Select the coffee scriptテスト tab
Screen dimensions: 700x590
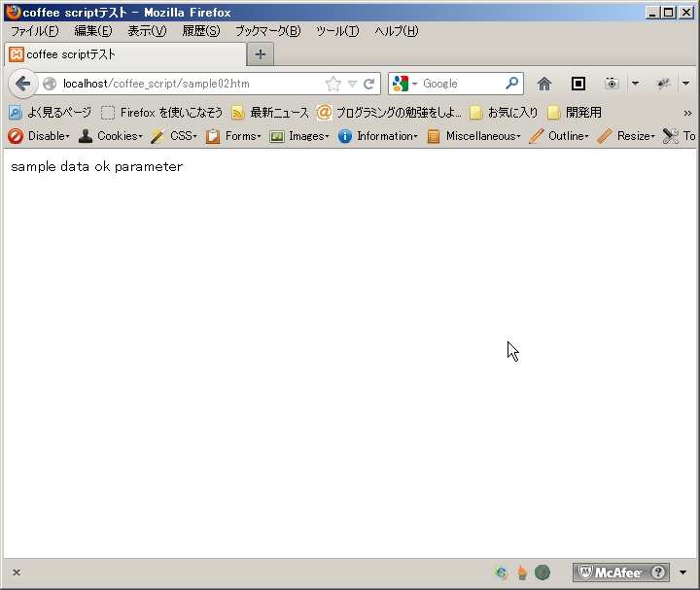[125, 54]
